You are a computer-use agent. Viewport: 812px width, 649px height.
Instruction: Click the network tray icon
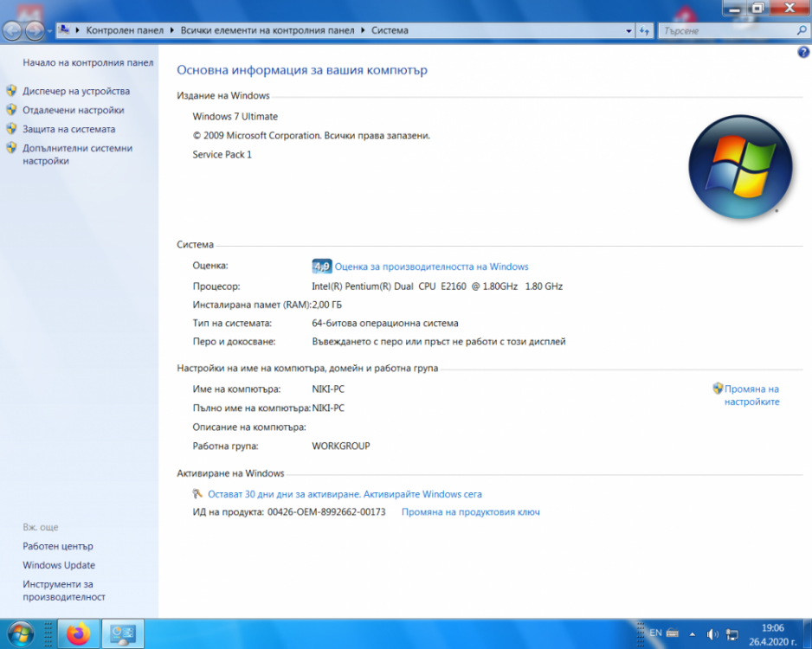[x=732, y=634]
